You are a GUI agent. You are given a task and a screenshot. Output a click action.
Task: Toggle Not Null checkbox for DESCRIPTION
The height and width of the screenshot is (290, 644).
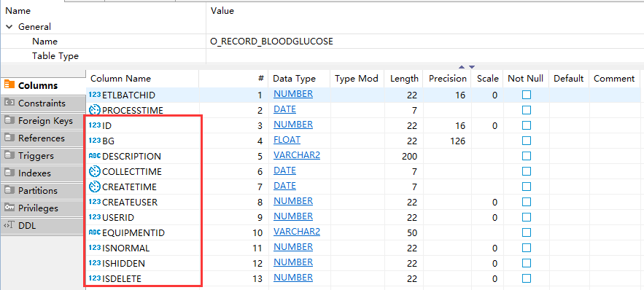[526, 156]
